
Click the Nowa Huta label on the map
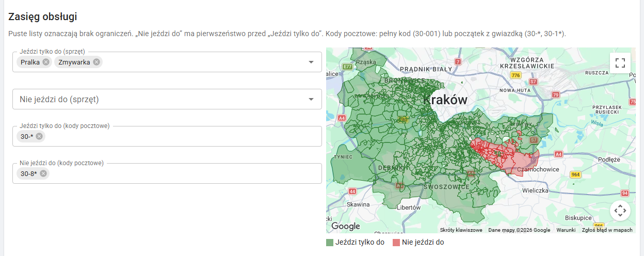point(514,90)
